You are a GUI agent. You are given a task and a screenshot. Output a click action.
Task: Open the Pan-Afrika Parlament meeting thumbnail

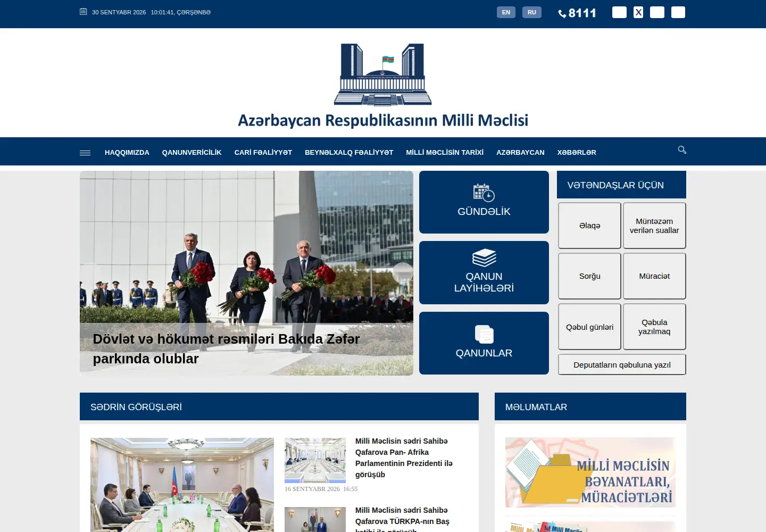click(x=315, y=460)
